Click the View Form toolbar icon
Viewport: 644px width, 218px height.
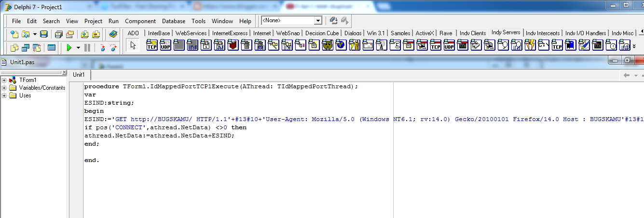26,48
